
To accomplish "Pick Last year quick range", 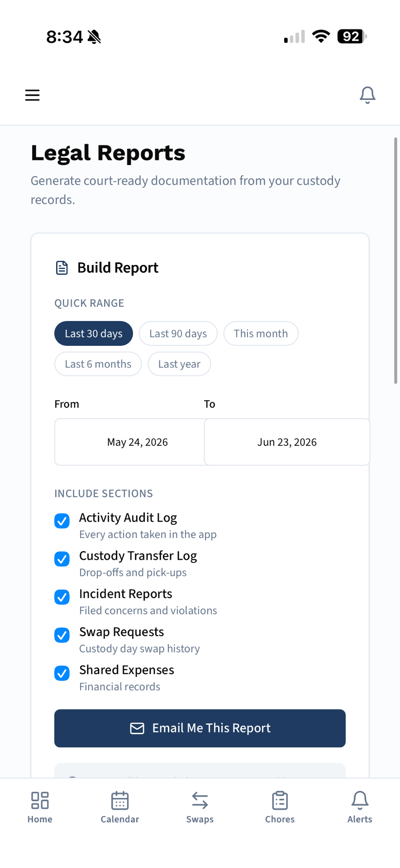I will click(x=179, y=364).
